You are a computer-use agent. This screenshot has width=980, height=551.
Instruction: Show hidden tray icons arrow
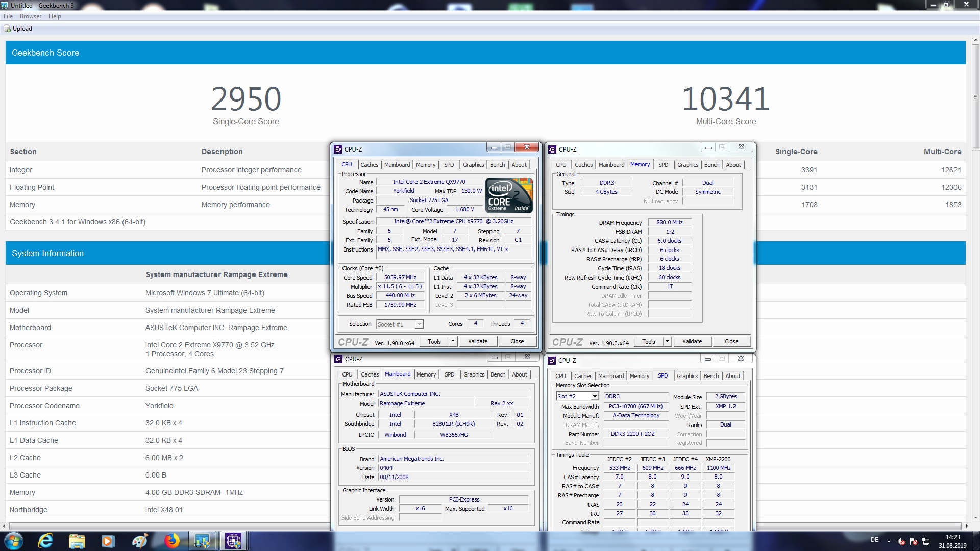point(889,541)
